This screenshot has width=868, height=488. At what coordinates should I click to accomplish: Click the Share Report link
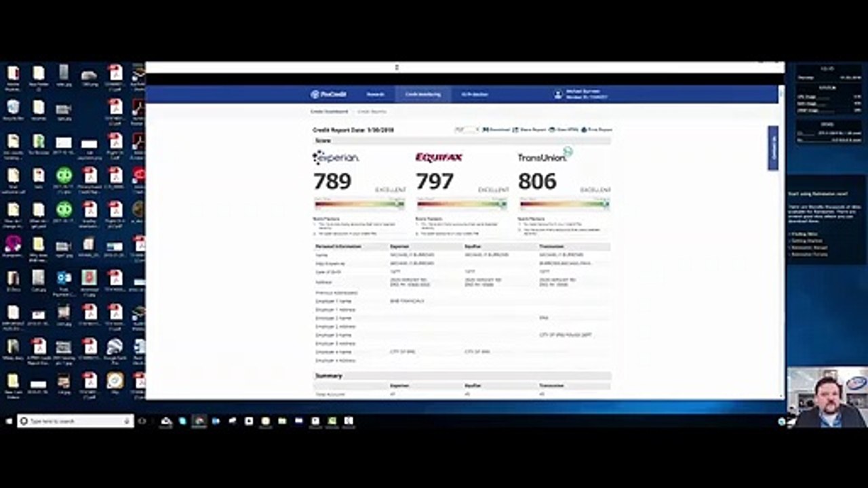pos(529,129)
